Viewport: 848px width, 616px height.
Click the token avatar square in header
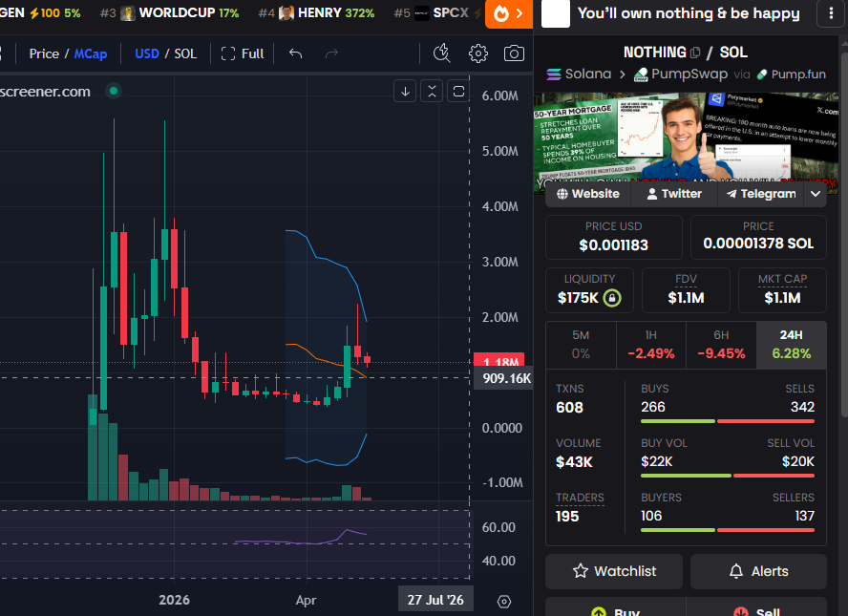556,13
